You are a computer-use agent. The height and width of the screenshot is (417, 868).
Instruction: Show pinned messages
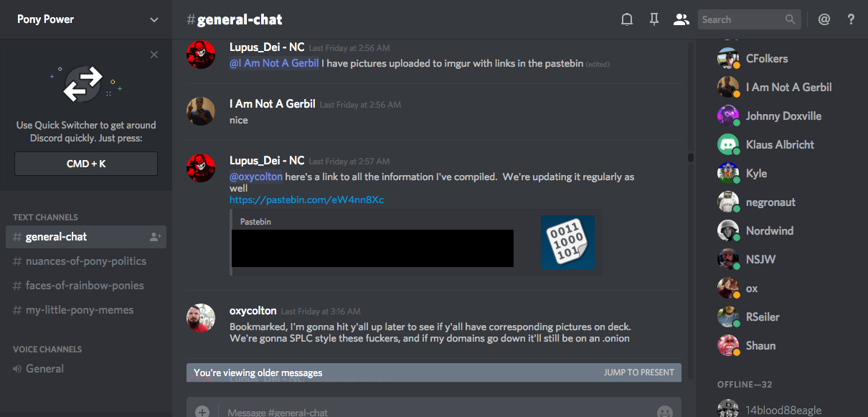click(x=654, y=19)
